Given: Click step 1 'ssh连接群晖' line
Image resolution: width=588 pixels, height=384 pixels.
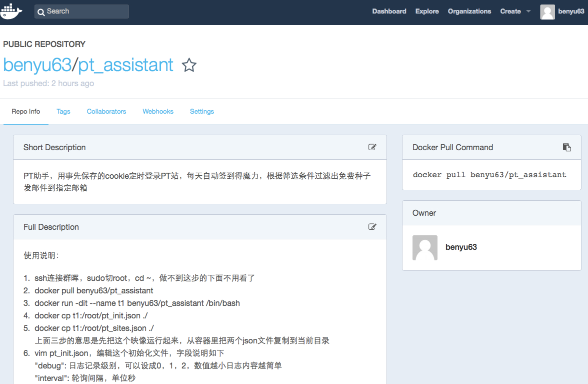Looking at the screenshot, I should [x=144, y=278].
